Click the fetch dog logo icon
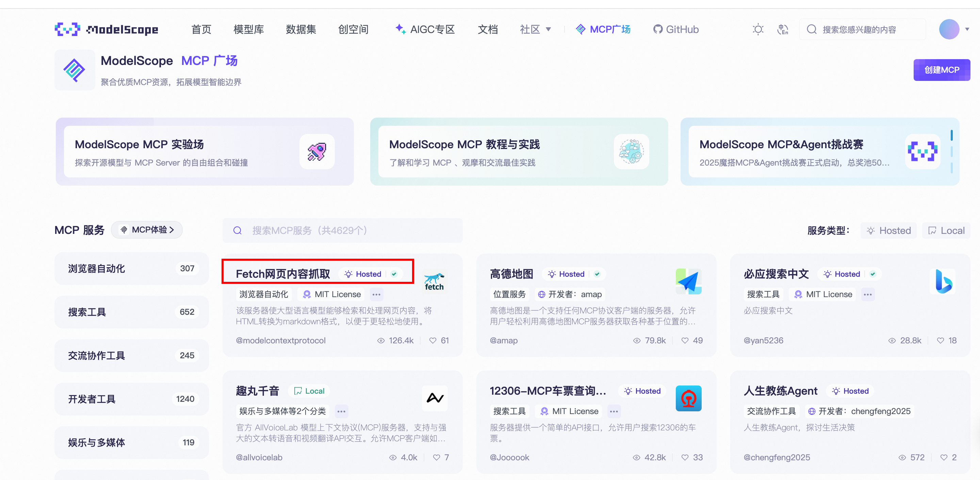Image resolution: width=980 pixels, height=480 pixels. (x=435, y=281)
